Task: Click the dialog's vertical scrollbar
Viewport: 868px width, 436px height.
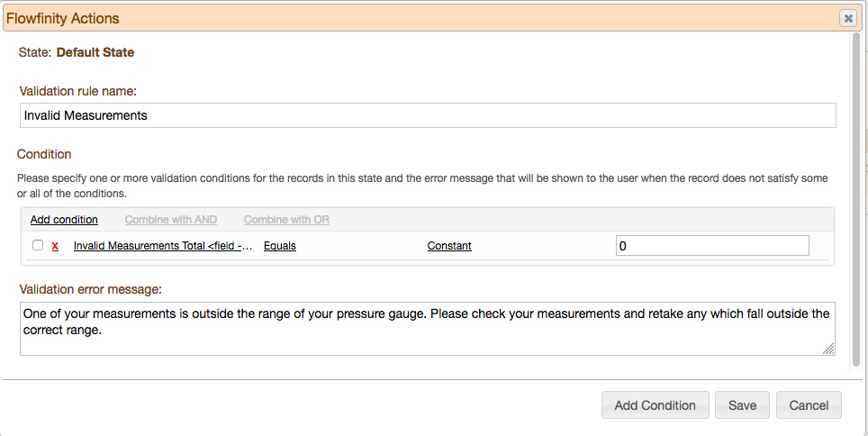Action: tap(854, 198)
